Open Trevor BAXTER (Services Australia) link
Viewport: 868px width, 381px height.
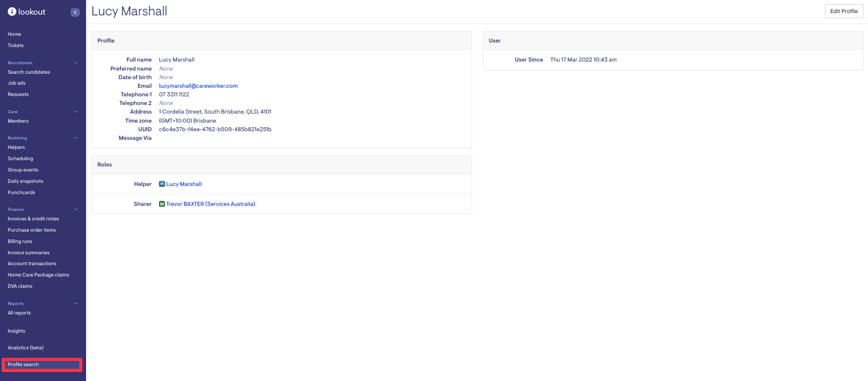(210, 204)
